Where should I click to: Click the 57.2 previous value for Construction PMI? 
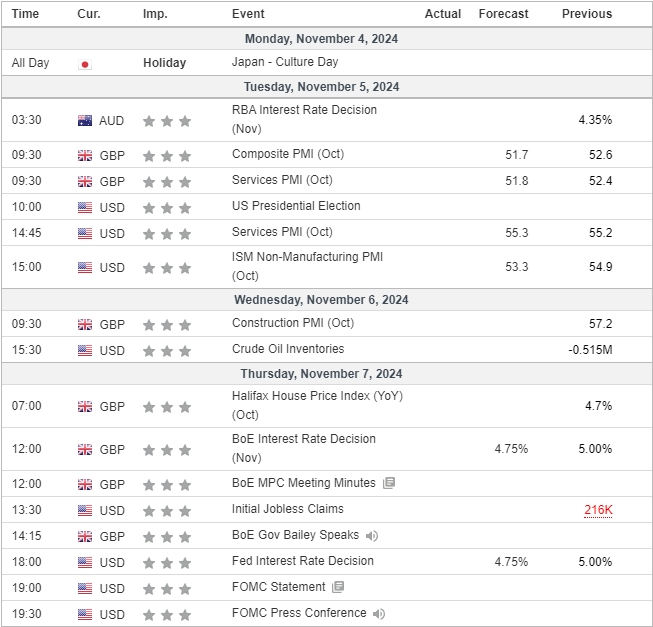[601, 323]
